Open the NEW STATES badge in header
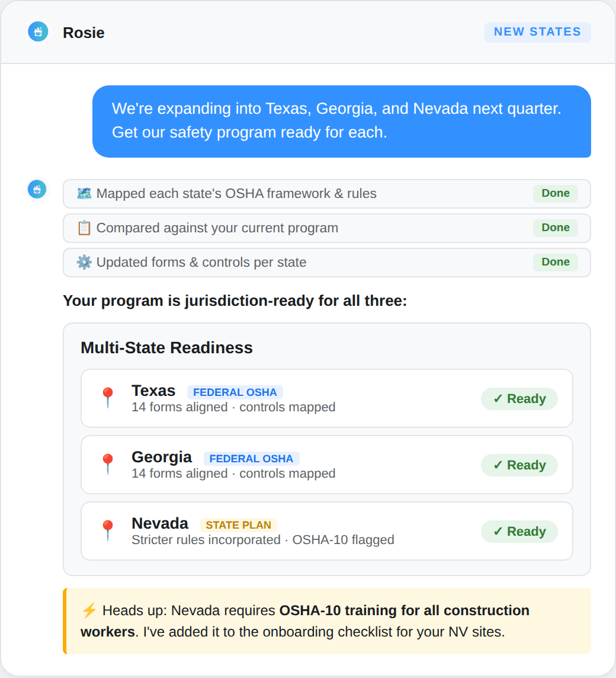The image size is (616, 678). click(x=537, y=32)
